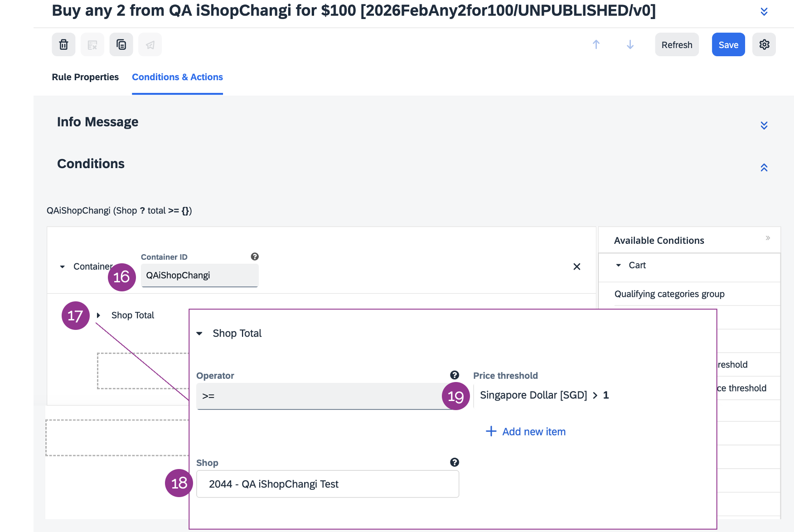Open the gear settings icon

point(764,44)
